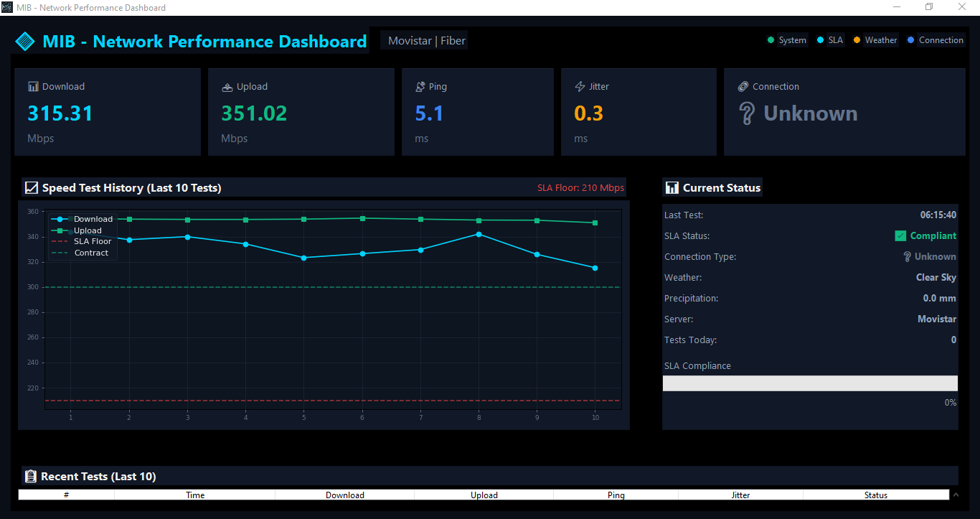Click the SLA Floor legend entry
Viewport: 980px width, 519px height.
point(82,241)
